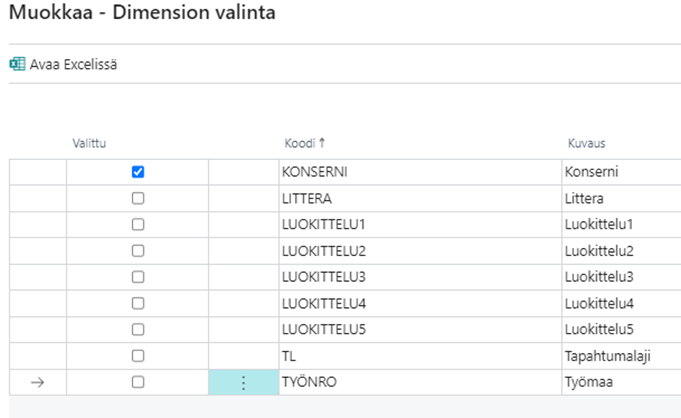The height and width of the screenshot is (418, 681).
Task: Check the TYÖNRO checkbox
Action: 138,381
